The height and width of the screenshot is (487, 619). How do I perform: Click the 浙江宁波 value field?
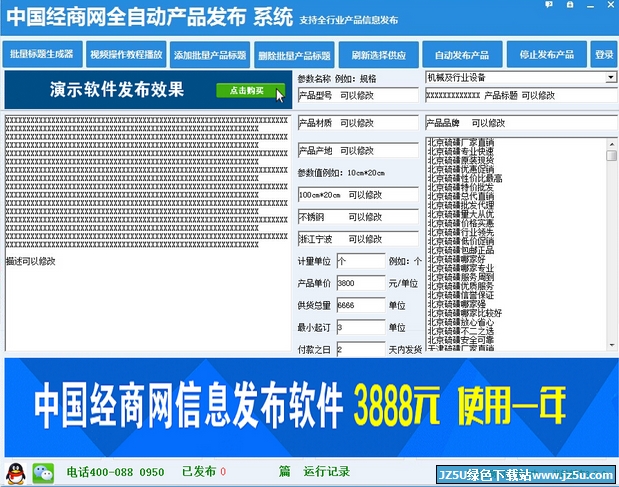point(358,239)
